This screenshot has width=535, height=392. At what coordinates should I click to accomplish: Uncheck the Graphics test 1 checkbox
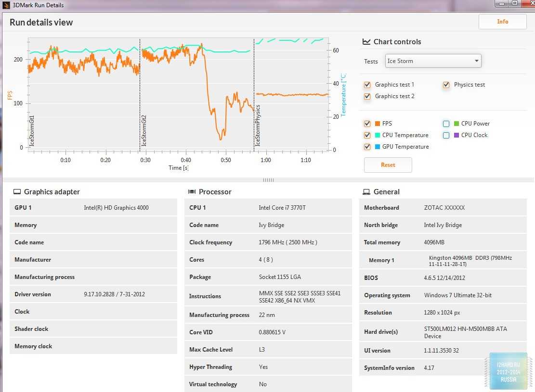(x=367, y=85)
